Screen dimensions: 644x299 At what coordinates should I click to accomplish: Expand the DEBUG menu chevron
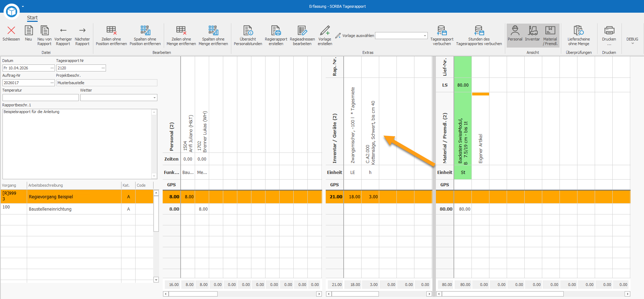[x=632, y=43]
